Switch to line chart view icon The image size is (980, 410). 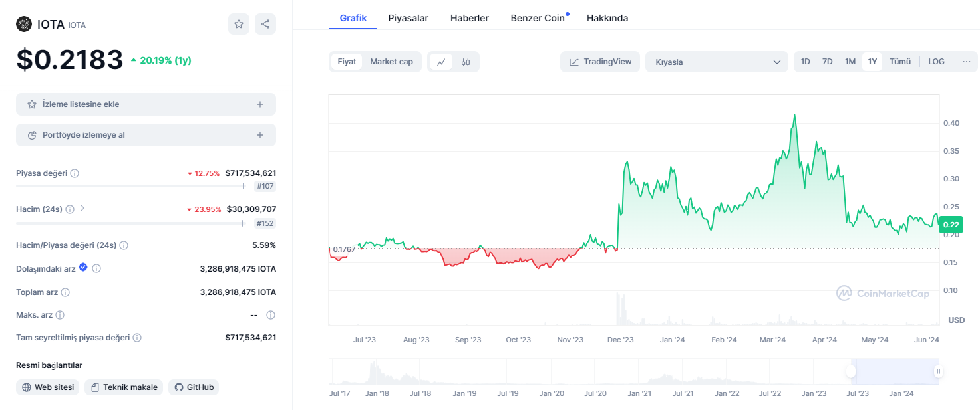(x=440, y=62)
